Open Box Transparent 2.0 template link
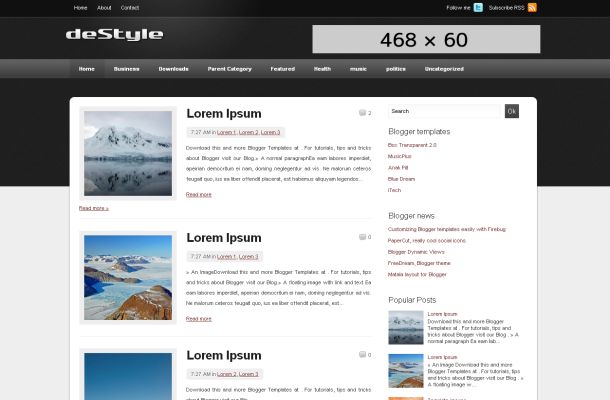Image resolution: width=610 pixels, height=400 pixels. [x=412, y=145]
